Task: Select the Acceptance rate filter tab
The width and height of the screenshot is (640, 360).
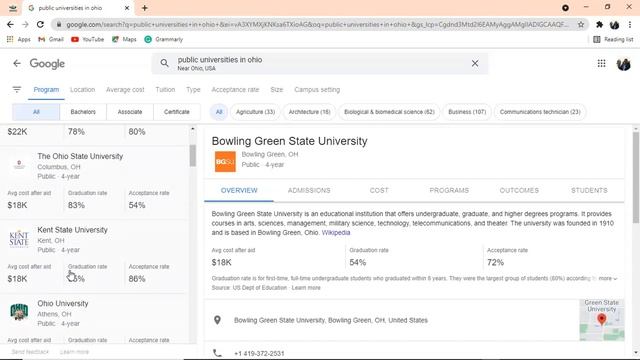Action: [x=235, y=90]
